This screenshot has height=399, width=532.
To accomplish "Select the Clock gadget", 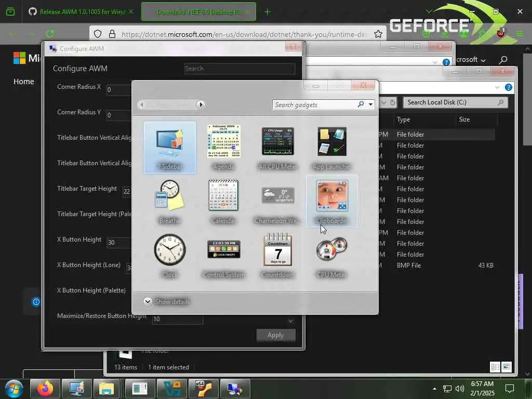I will coord(170,256).
